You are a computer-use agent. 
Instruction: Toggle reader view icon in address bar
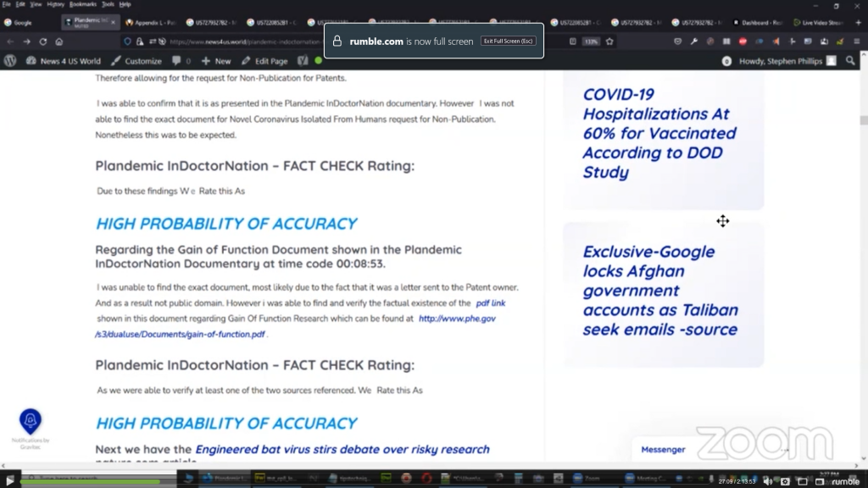pos(572,42)
